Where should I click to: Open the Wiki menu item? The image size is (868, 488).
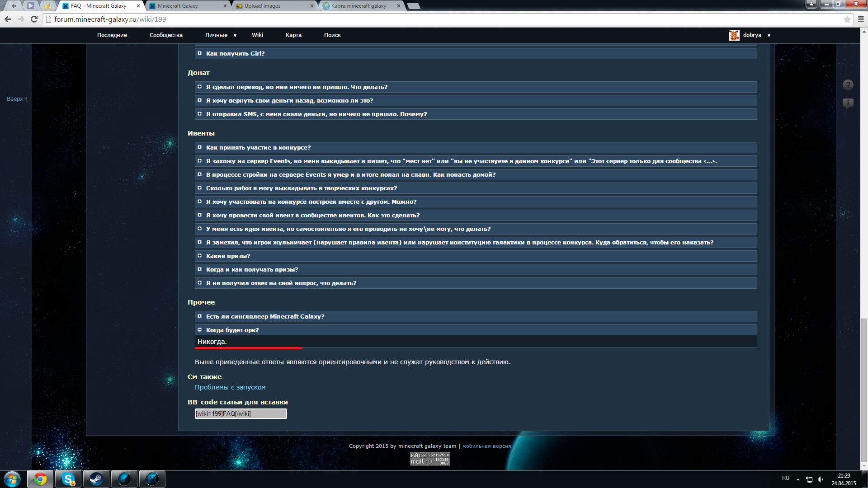tap(257, 35)
